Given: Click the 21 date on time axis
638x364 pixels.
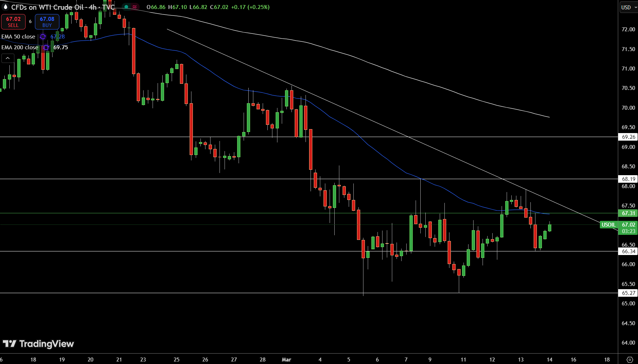Looking at the screenshot, I should tap(119, 360).
